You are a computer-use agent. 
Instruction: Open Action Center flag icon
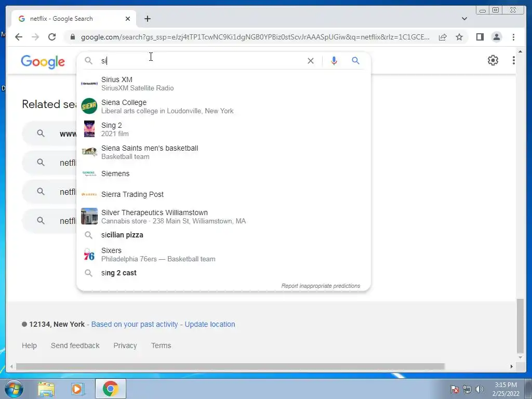tap(455, 389)
